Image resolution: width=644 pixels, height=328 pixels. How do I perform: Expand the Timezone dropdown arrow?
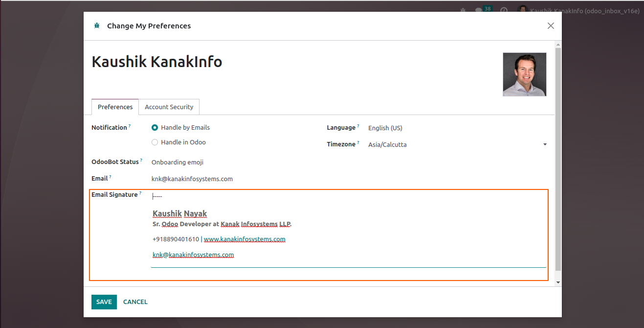545,145
